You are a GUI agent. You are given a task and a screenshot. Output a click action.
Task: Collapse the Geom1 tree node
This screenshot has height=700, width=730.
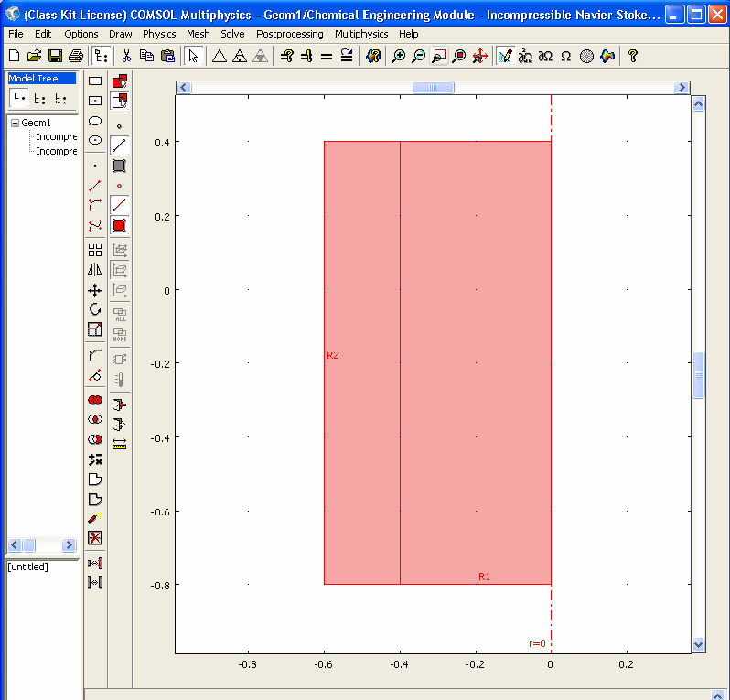[x=15, y=123]
